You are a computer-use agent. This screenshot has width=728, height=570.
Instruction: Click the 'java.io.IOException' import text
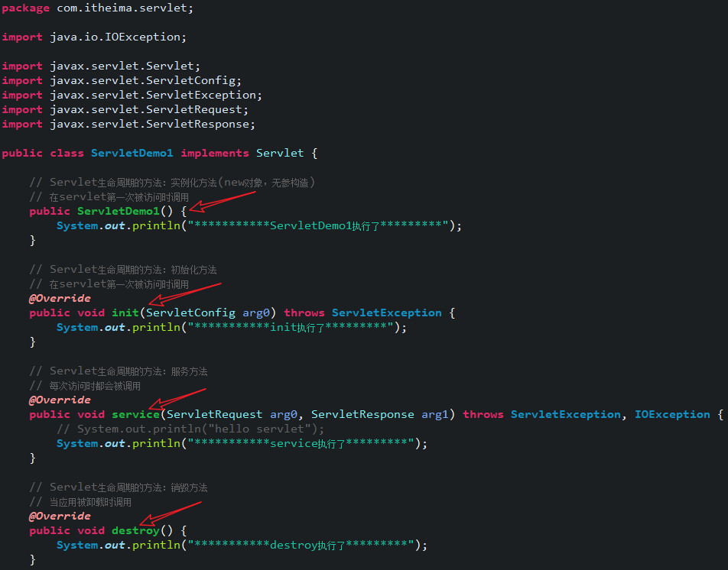[115, 37]
